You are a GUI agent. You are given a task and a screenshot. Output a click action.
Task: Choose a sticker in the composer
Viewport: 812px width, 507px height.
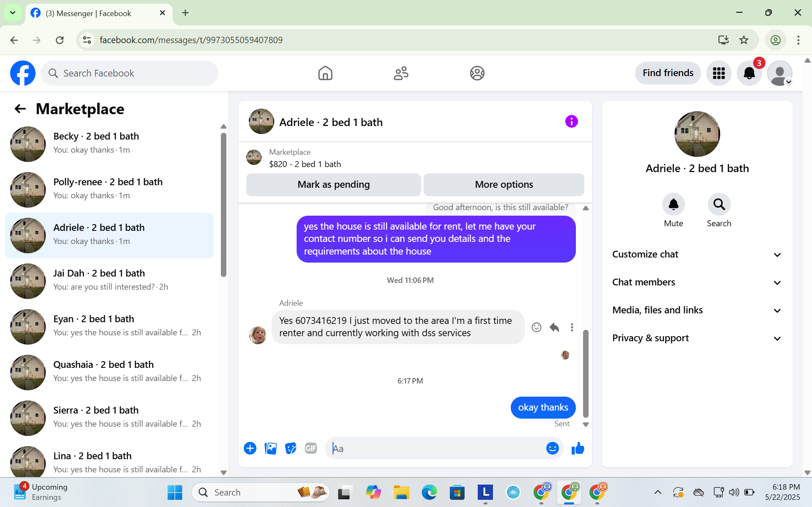coord(291,448)
